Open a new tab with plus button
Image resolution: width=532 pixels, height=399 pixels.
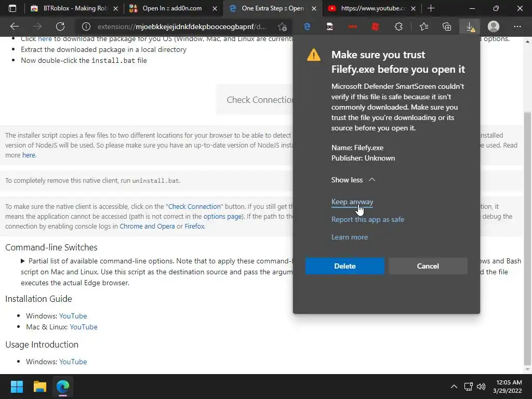coord(431,8)
